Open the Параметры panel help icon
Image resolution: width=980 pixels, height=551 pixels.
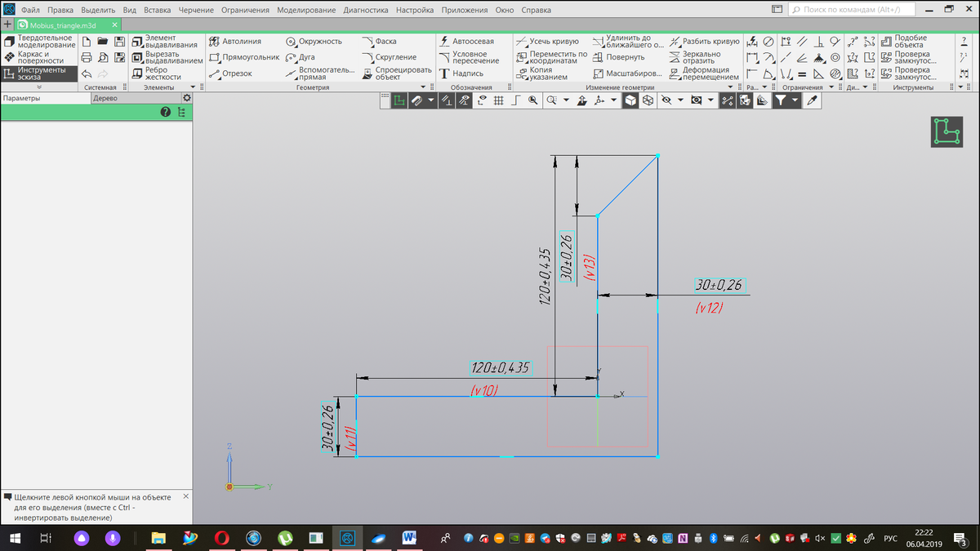click(166, 112)
